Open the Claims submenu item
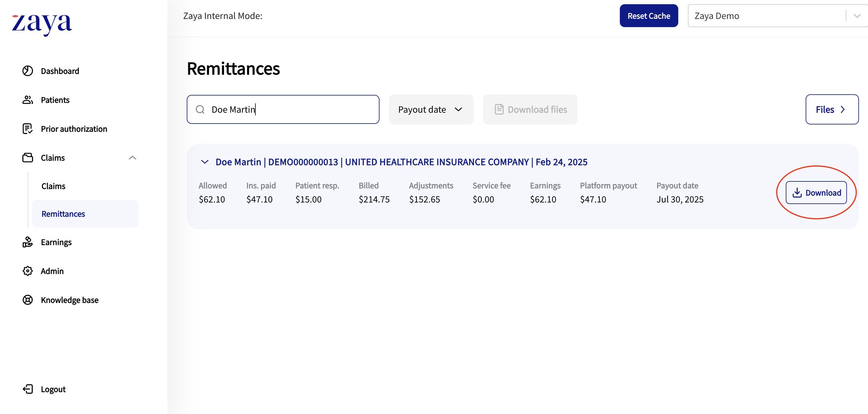The width and height of the screenshot is (868, 414). tap(53, 186)
